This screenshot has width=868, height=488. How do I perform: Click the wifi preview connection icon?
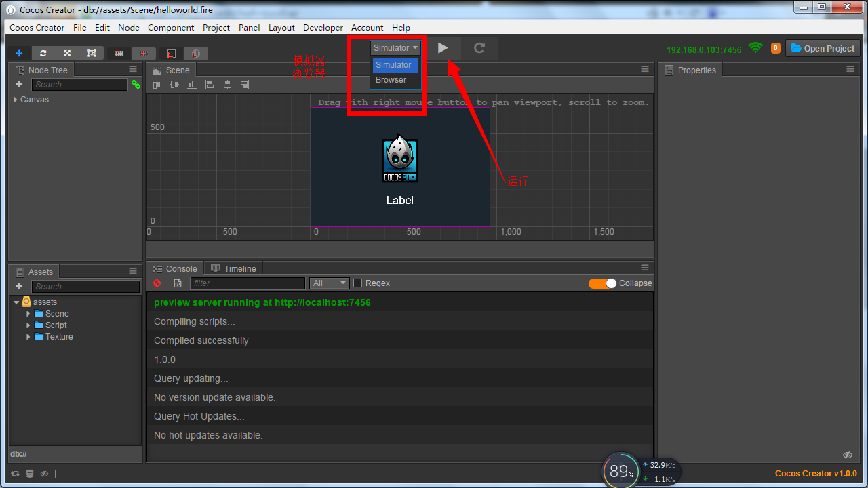point(755,47)
